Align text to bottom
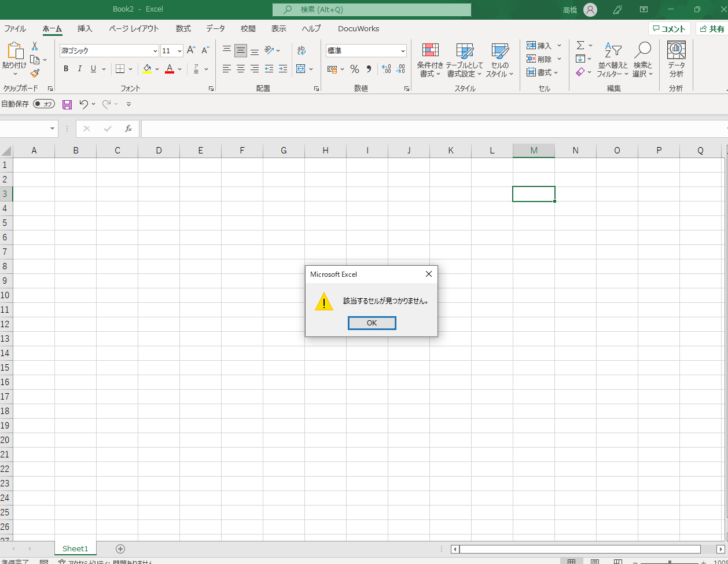The image size is (728, 564). [255, 50]
